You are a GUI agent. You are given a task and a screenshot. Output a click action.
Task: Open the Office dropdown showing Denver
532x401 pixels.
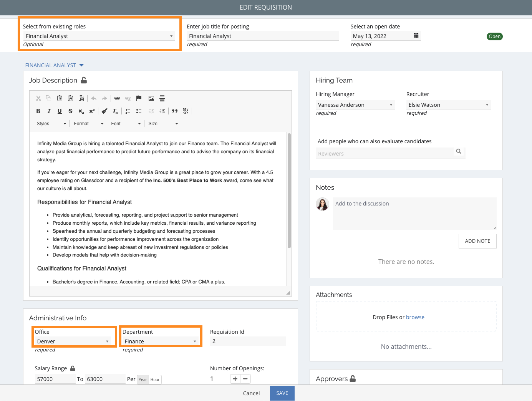(x=73, y=341)
